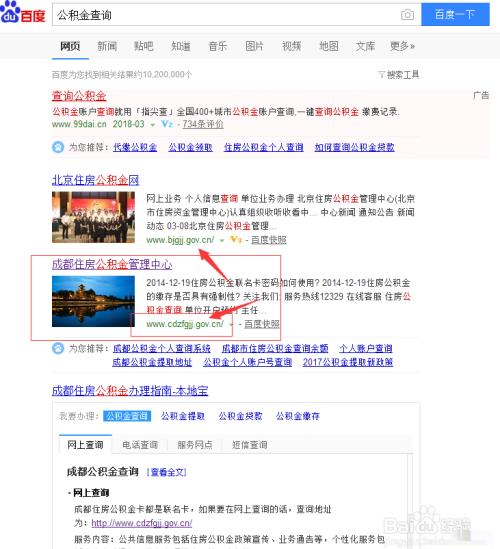Click in the search box with 公积金查询
This screenshot has width=500, height=549.
(x=226, y=15)
